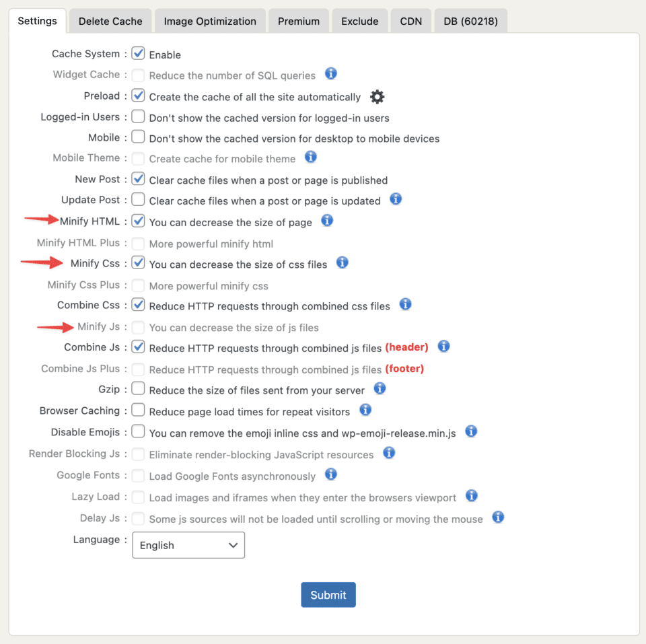
Task: Go to the CDN tab
Action: click(411, 21)
